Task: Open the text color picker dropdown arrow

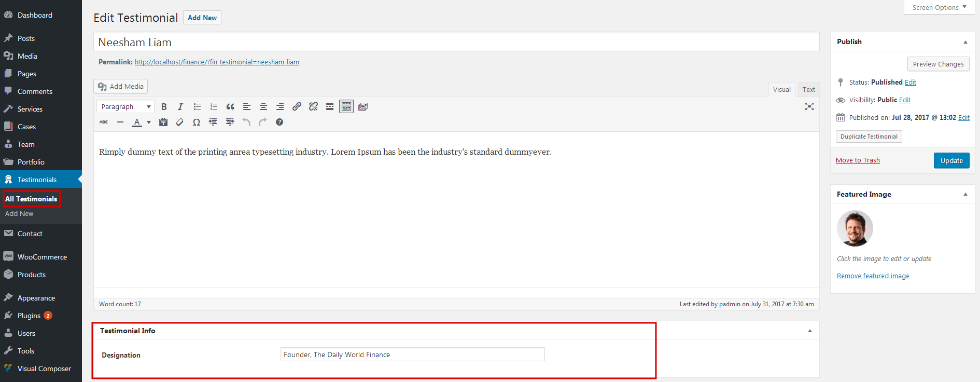Action: [x=149, y=122]
